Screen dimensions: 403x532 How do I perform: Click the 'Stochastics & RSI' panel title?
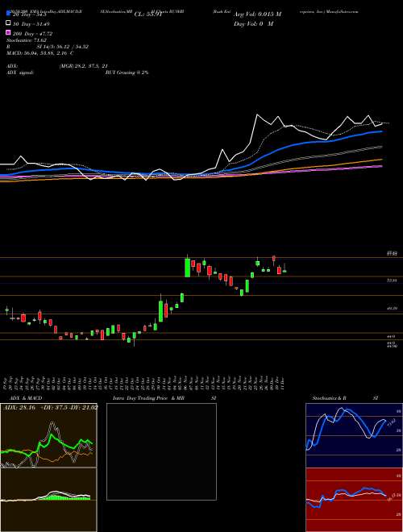click(x=345, y=397)
